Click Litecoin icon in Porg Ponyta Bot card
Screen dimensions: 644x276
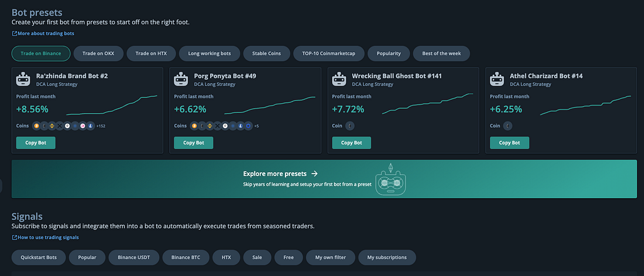tap(241, 126)
